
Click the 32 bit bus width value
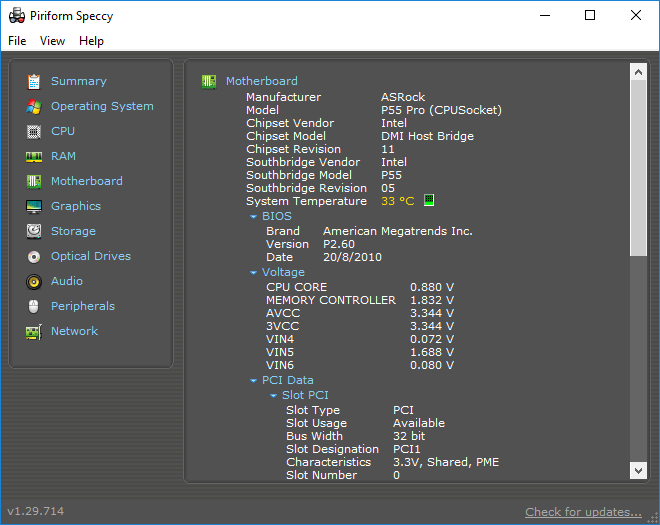[409, 436]
